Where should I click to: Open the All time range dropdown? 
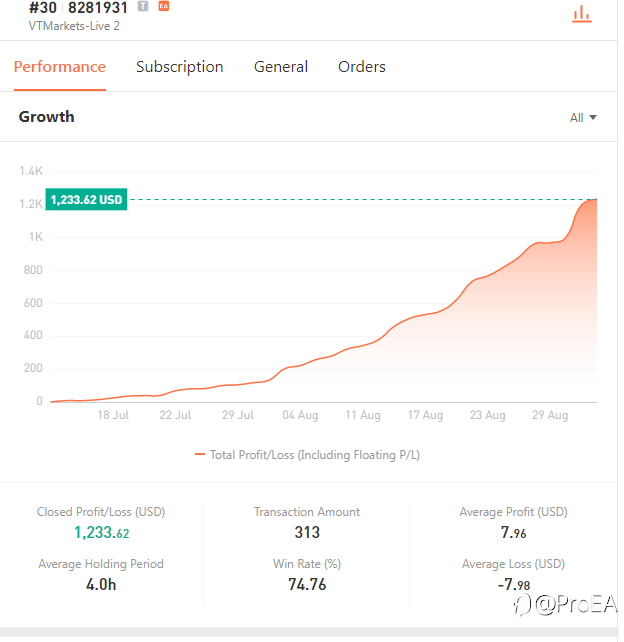[582, 118]
